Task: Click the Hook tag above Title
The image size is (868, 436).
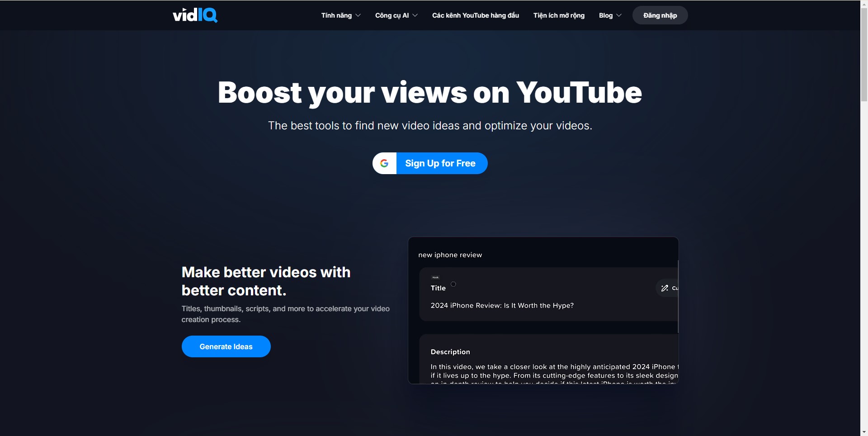Action: 435,277
